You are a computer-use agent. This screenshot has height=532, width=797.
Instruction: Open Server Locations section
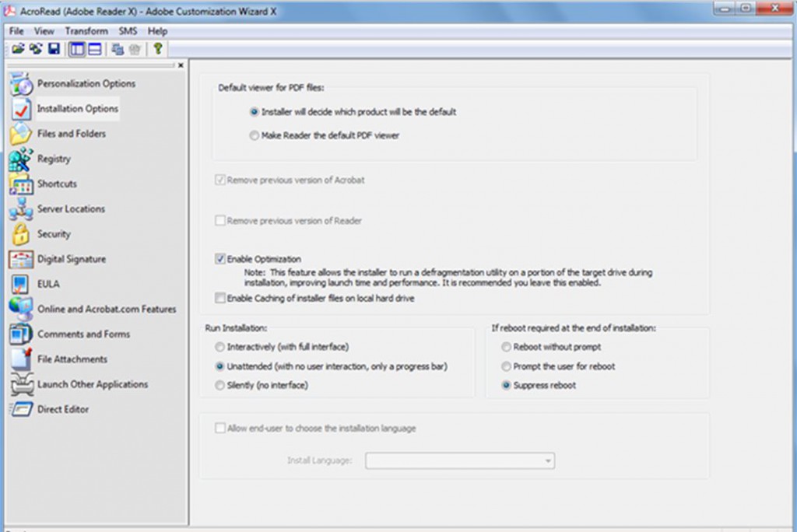point(71,209)
